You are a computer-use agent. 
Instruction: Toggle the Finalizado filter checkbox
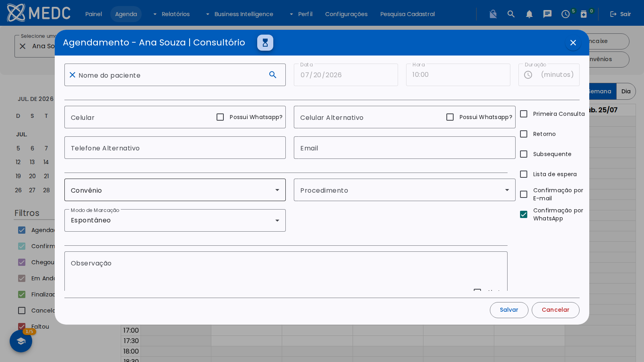[x=22, y=294]
